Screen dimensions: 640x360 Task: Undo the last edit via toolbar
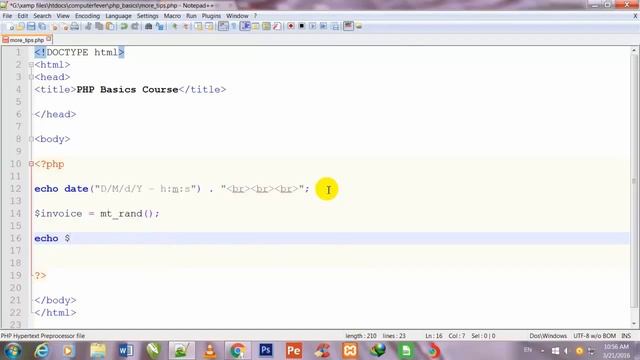[124, 27]
